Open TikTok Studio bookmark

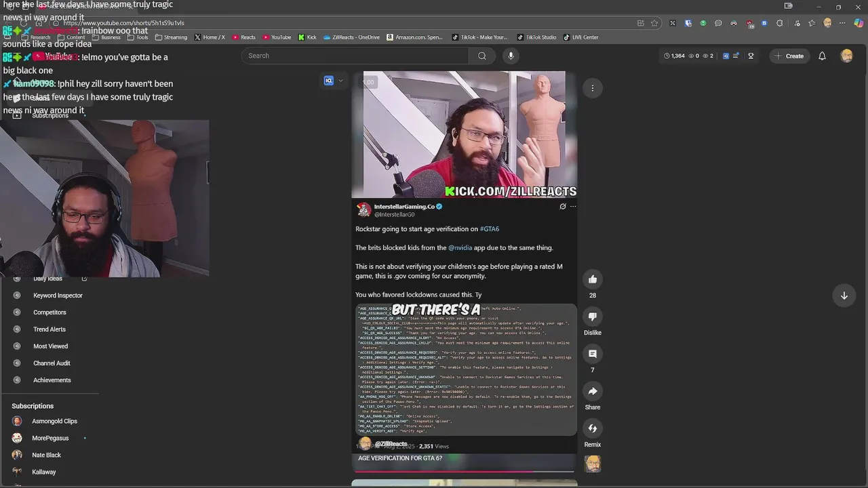click(536, 37)
